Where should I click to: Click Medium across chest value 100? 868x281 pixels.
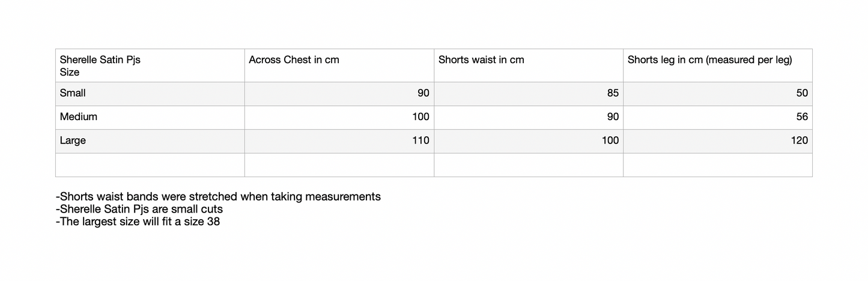(x=420, y=116)
